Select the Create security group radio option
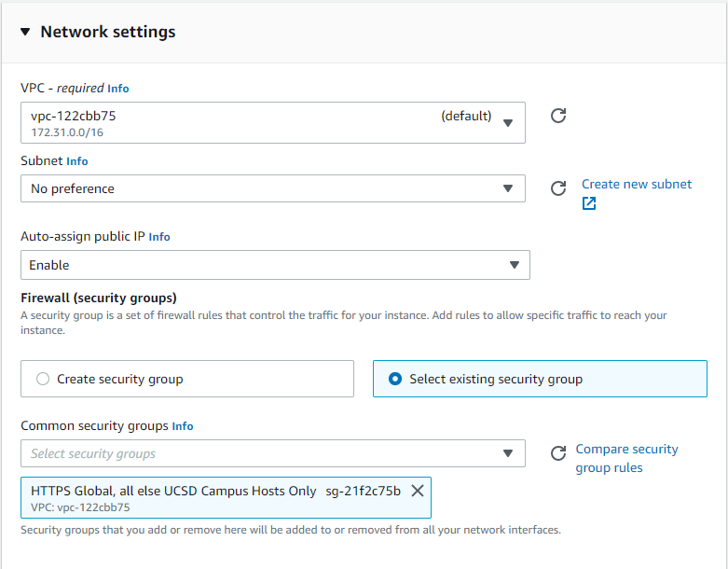Viewport: 728px width, 569px height. coord(43,379)
